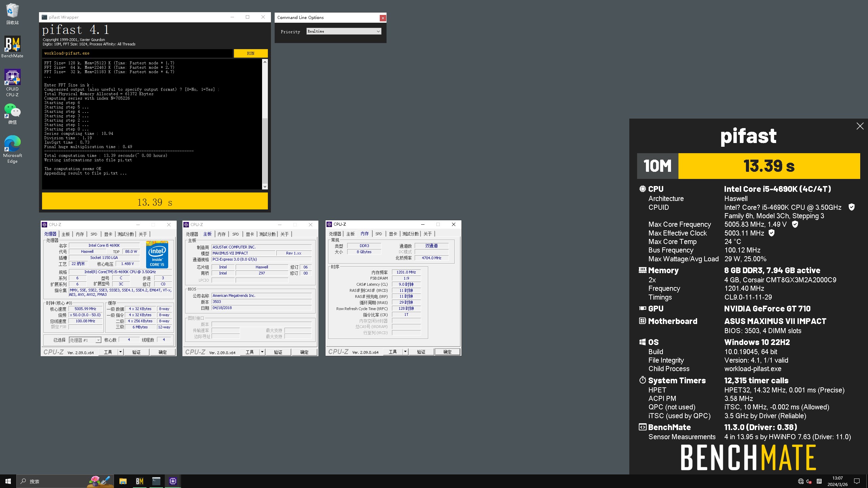Screen dimensions: 868x488
Task: Select the SPD tab in the mainboard CPU-Z window
Action: point(236,234)
